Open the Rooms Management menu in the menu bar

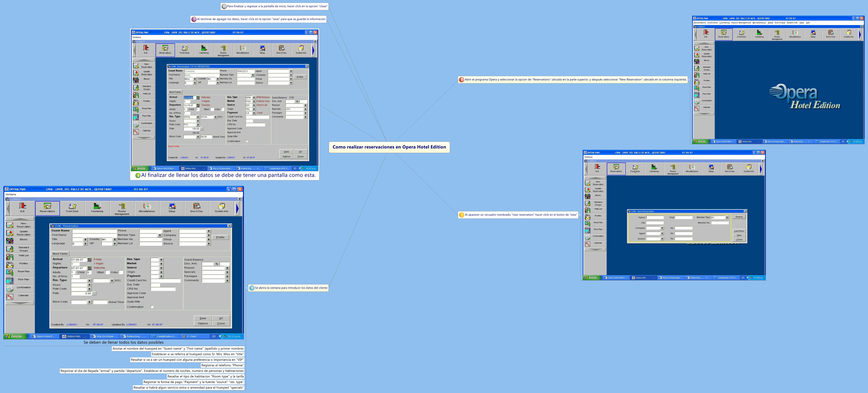tap(741, 23)
